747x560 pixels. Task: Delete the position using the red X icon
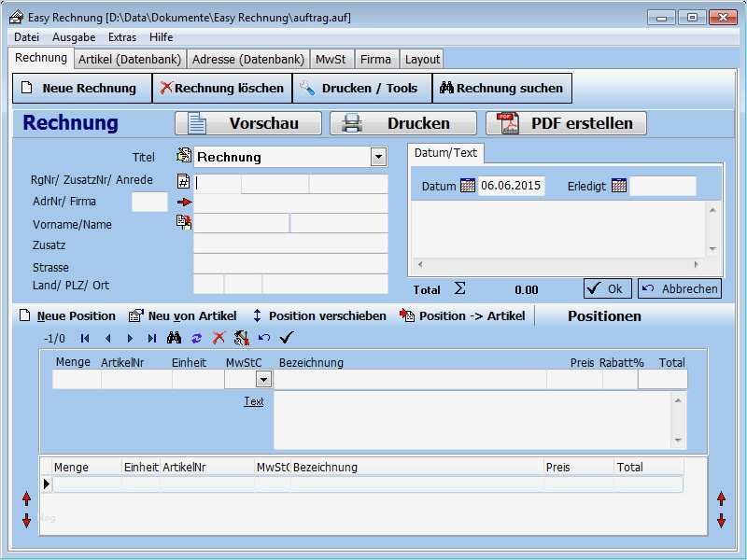coord(219,339)
